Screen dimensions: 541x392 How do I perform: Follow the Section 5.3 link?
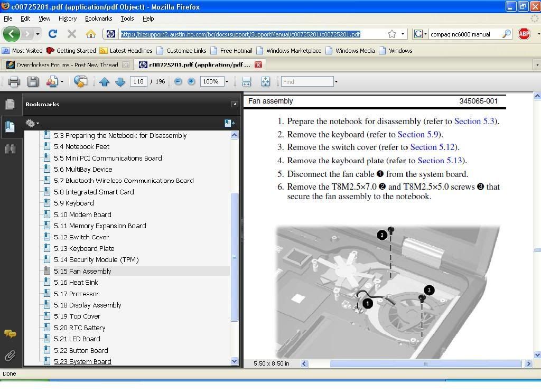point(474,121)
